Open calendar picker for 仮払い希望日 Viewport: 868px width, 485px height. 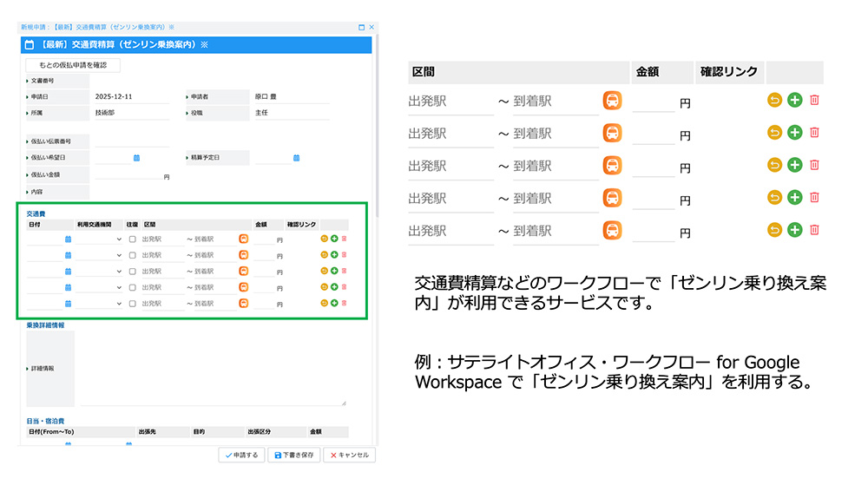[136, 158]
